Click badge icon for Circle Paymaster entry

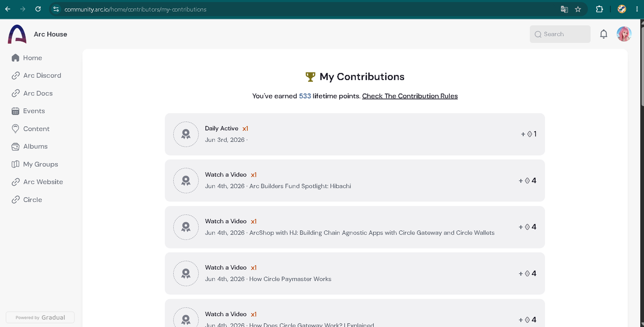(x=186, y=273)
